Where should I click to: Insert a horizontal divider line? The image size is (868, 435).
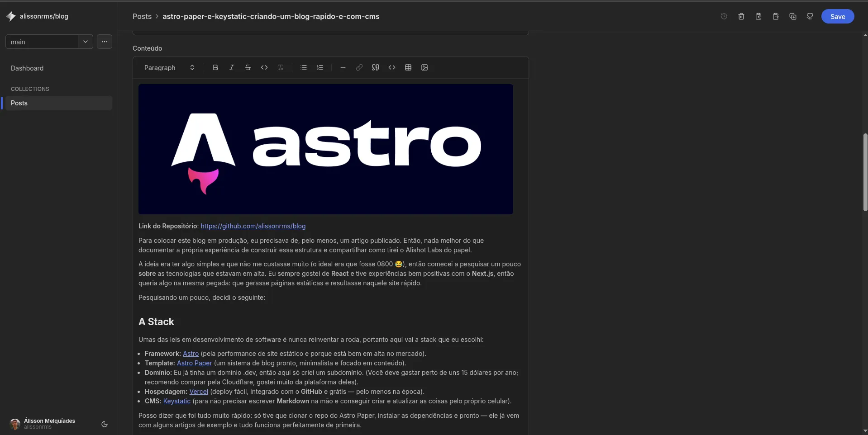click(343, 67)
